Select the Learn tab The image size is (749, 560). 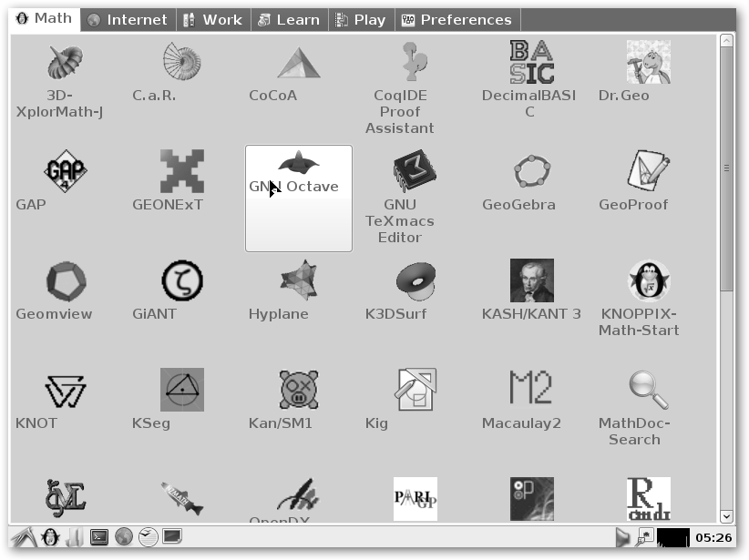[x=289, y=19]
